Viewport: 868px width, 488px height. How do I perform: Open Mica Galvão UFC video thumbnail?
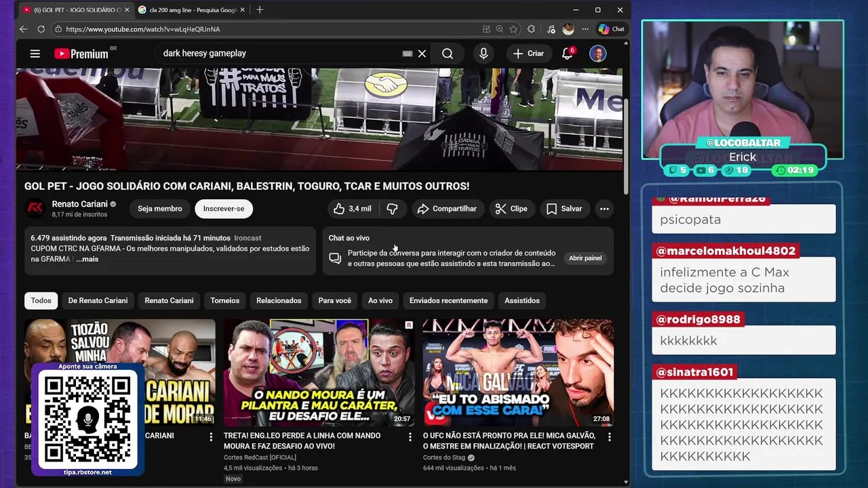click(x=518, y=372)
